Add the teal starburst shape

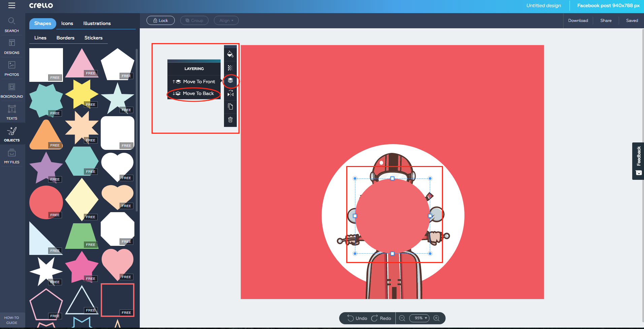pyautogui.click(x=46, y=100)
